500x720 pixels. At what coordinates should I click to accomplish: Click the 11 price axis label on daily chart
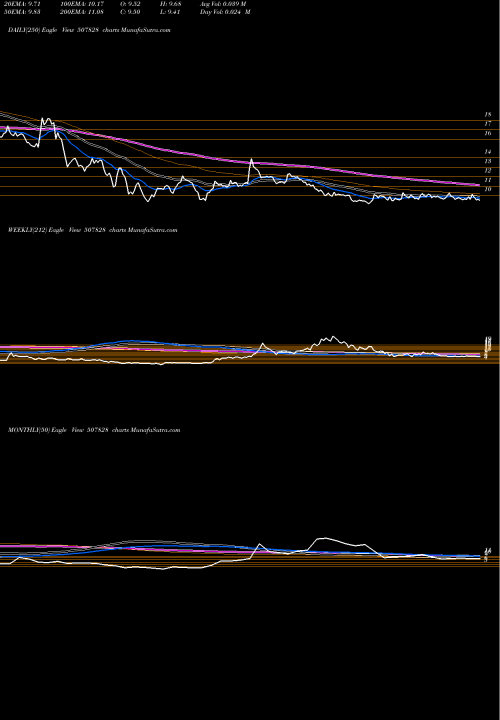coord(488,180)
